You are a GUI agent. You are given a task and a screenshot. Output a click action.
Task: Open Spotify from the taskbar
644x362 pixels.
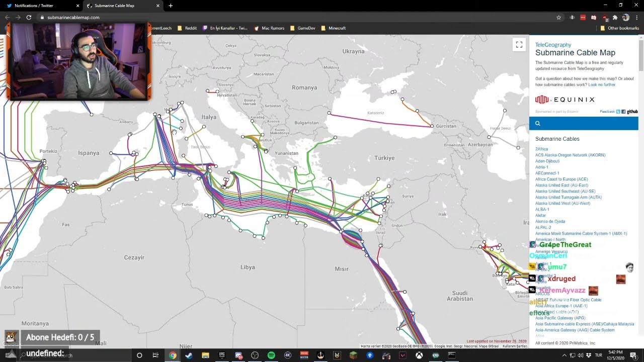pyautogui.click(x=271, y=355)
